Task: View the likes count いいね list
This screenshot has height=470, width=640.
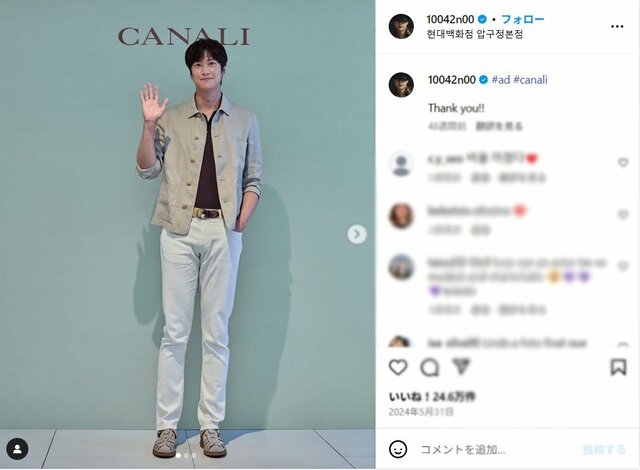Action: (432, 397)
